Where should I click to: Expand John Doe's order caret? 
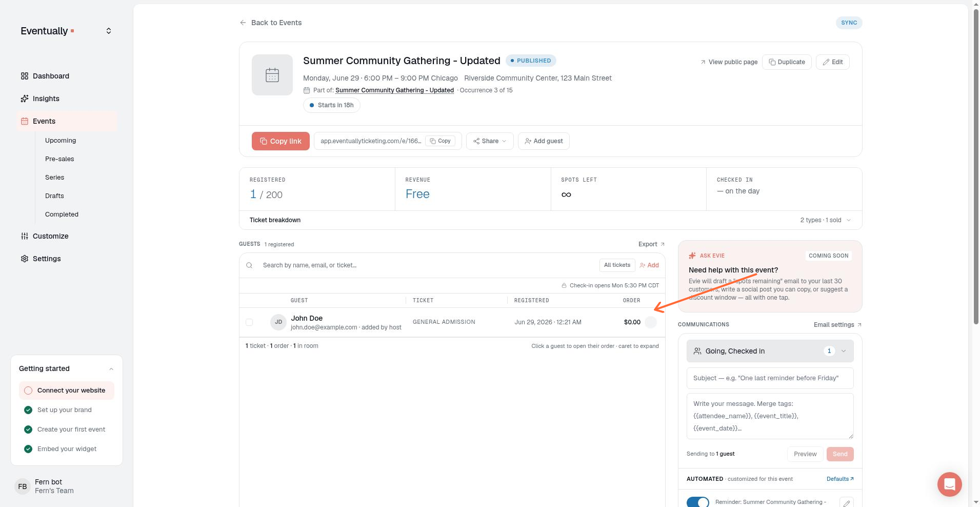[x=651, y=322]
